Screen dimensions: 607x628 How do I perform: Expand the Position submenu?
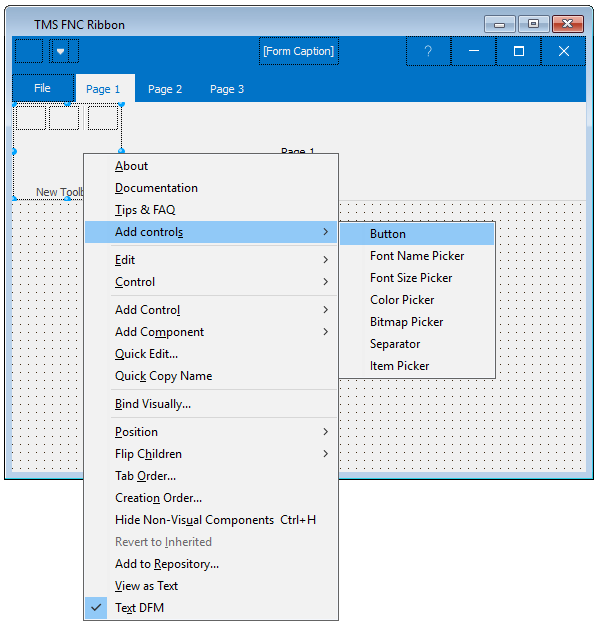tap(212, 432)
